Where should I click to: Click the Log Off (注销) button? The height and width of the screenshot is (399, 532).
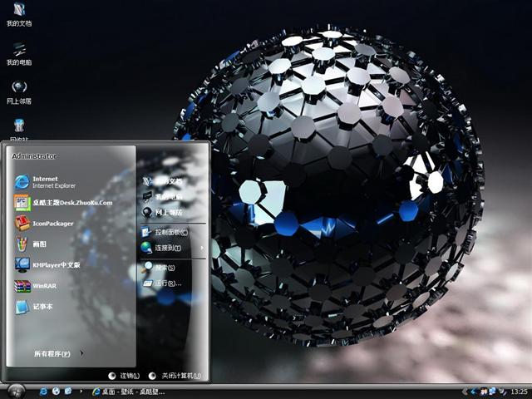pyautogui.click(x=124, y=376)
